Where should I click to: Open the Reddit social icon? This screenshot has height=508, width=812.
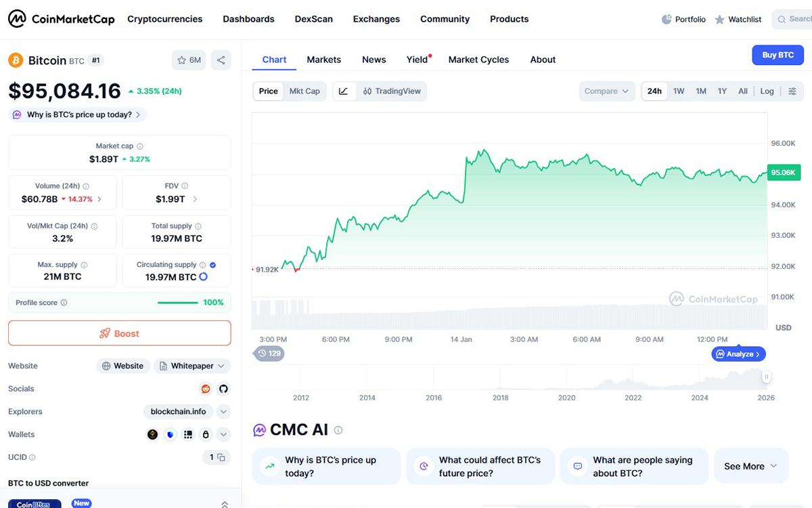tap(206, 389)
